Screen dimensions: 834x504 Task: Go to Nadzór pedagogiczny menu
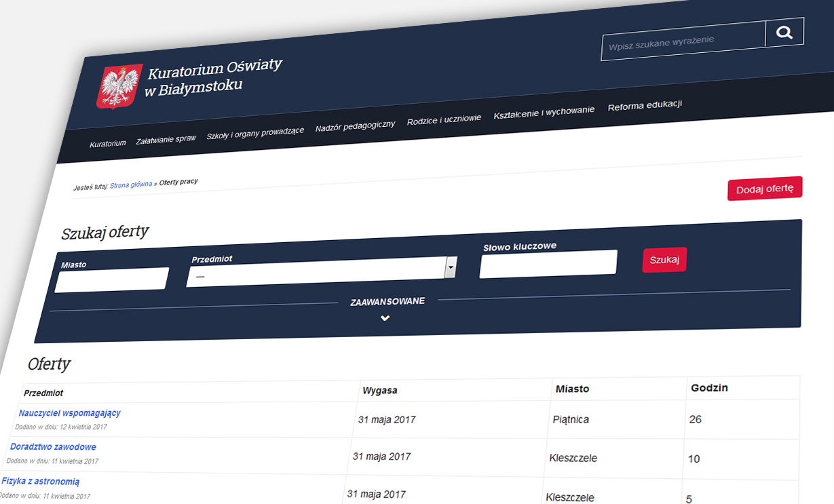click(x=355, y=125)
